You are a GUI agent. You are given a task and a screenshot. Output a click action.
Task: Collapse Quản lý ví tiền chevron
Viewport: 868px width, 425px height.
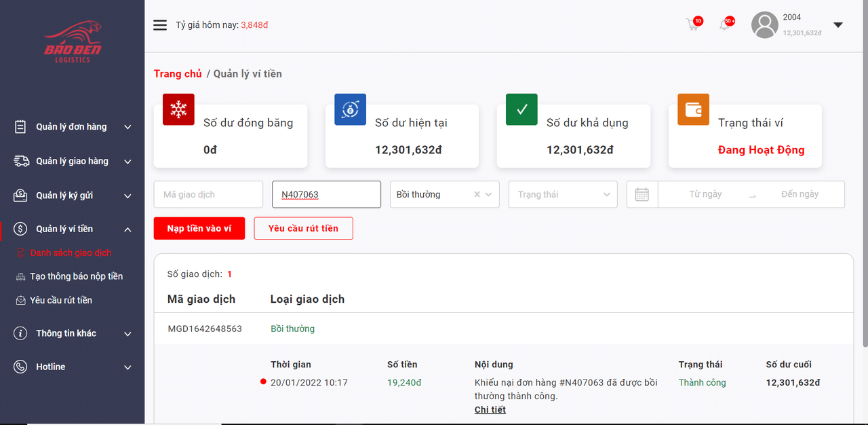127,229
